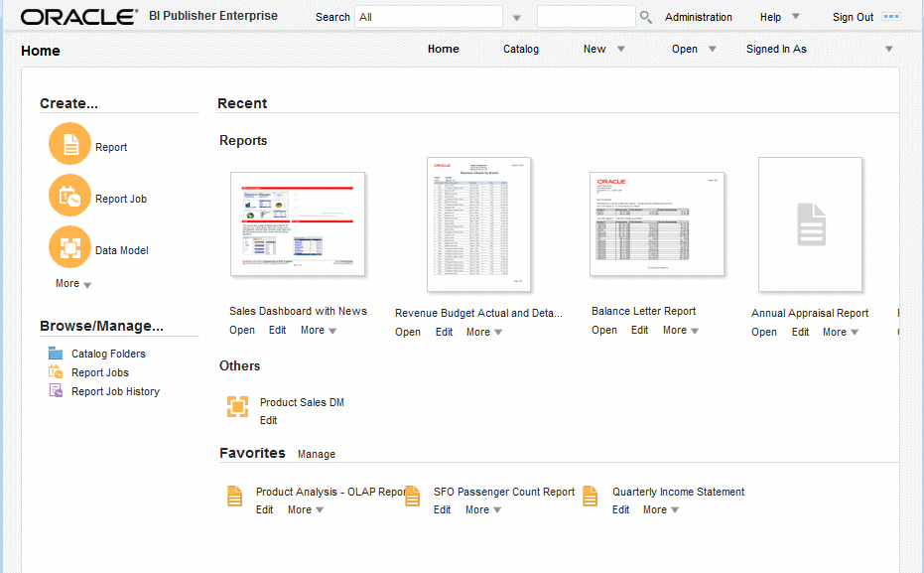Select the Home menu item
The width and height of the screenshot is (924, 573).
(443, 49)
